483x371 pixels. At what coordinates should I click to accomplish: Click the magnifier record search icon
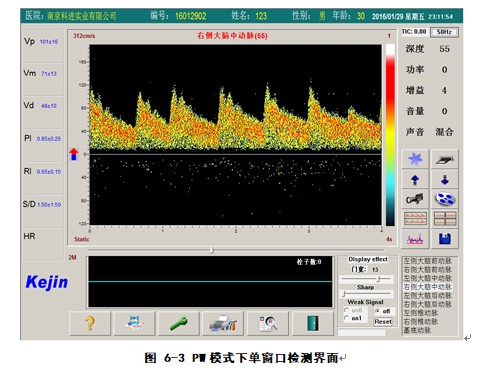tap(268, 323)
